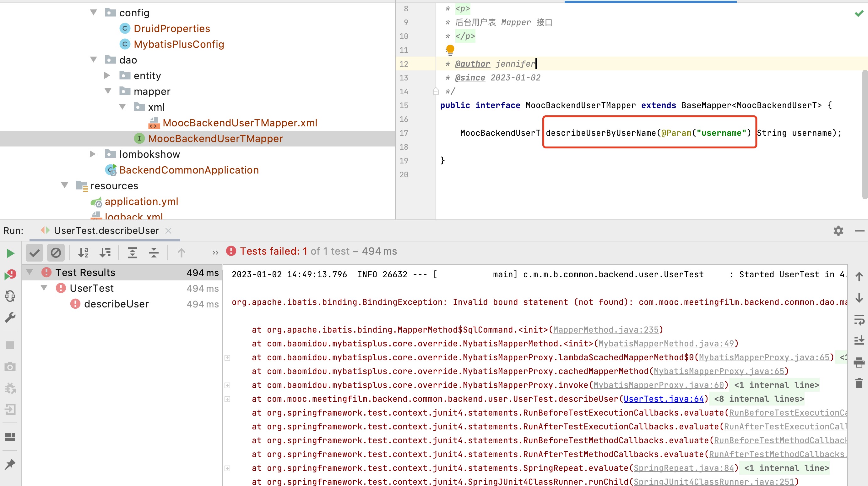Viewport: 868px width, 486px height.
Task: Collapse the resources folder
Action: (64, 185)
